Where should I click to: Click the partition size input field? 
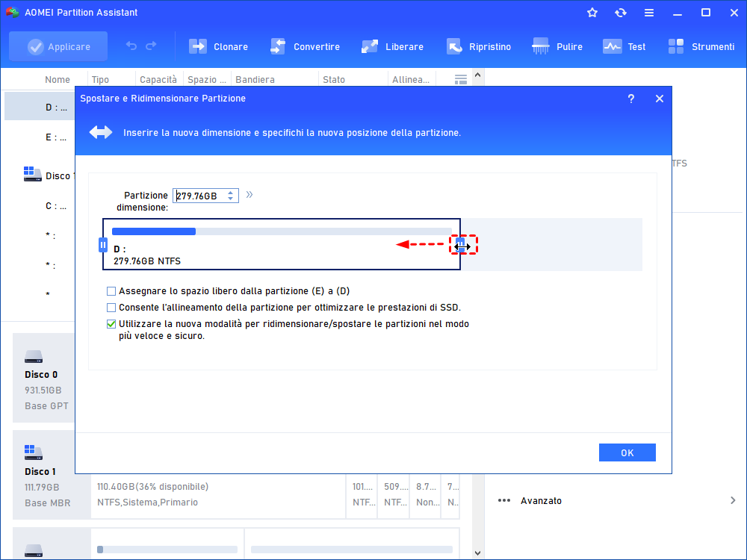(x=200, y=196)
